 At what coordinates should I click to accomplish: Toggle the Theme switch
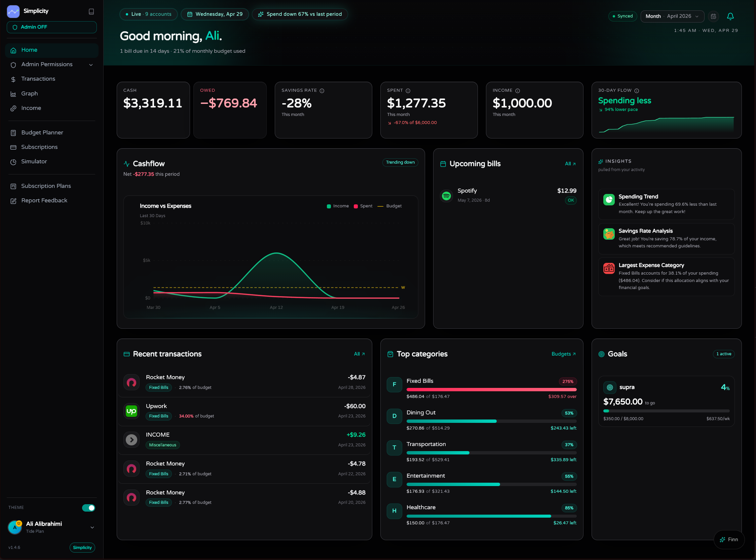pos(88,508)
